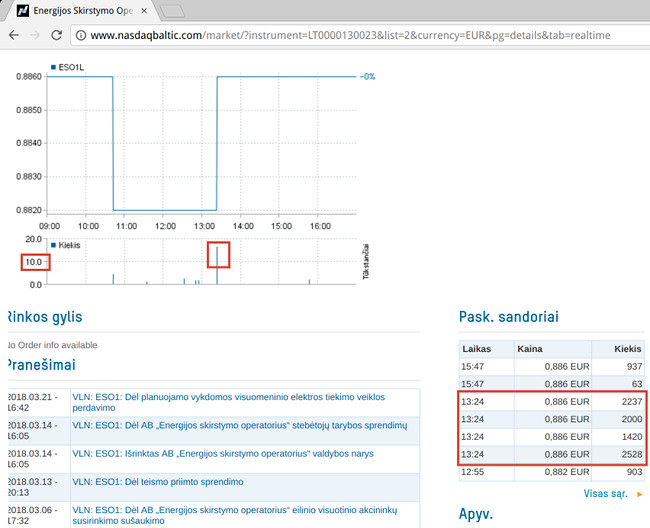Click the browser forward arrow
Viewport: 650px width, 528px height.
coord(35,35)
